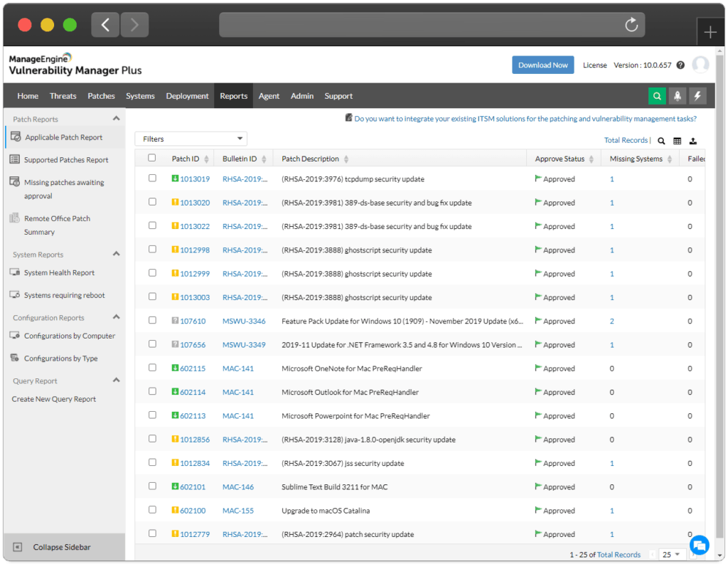The width and height of the screenshot is (728, 564).
Task: Open the column chooser grid icon
Action: (x=678, y=141)
